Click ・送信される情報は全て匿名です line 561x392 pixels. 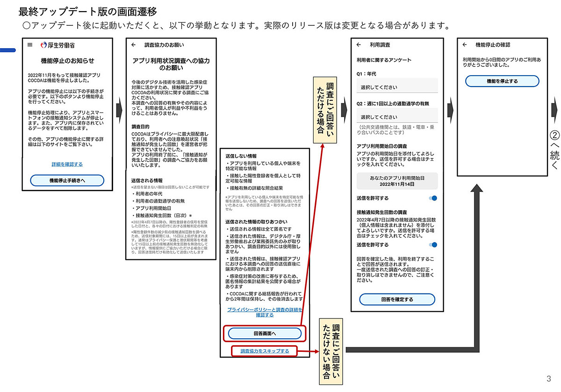(x=259, y=229)
